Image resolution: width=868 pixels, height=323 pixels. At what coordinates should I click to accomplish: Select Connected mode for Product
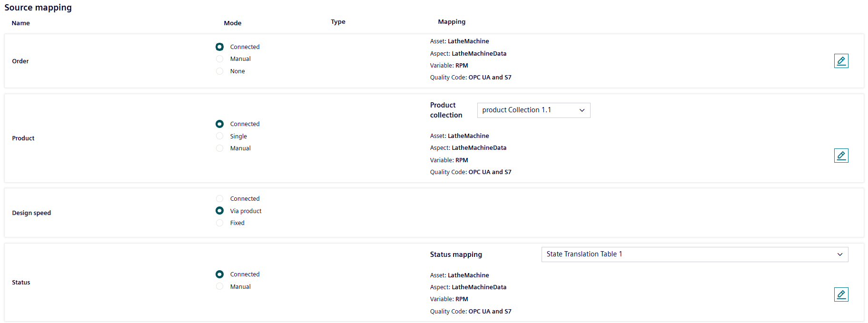[219, 124]
